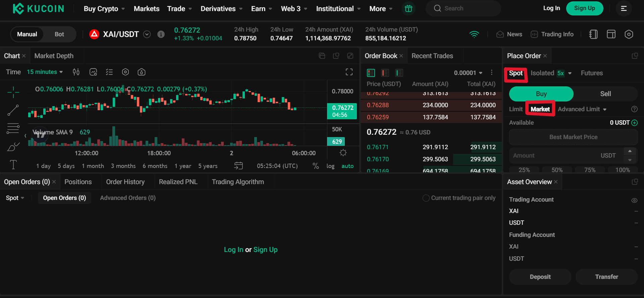Open the gift rewards icon
This screenshot has width=644, height=298.
[408, 8]
